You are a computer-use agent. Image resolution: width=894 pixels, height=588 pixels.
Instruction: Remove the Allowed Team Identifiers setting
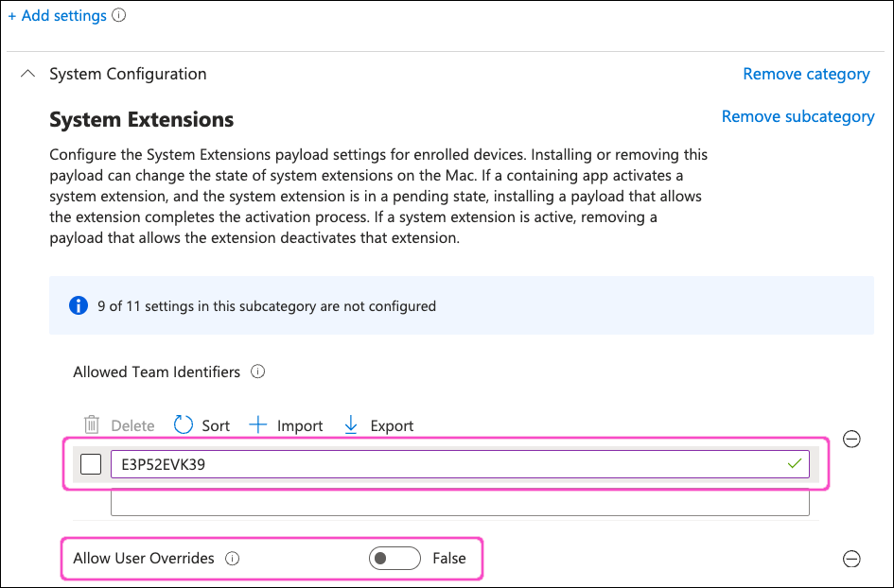click(x=851, y=439)
